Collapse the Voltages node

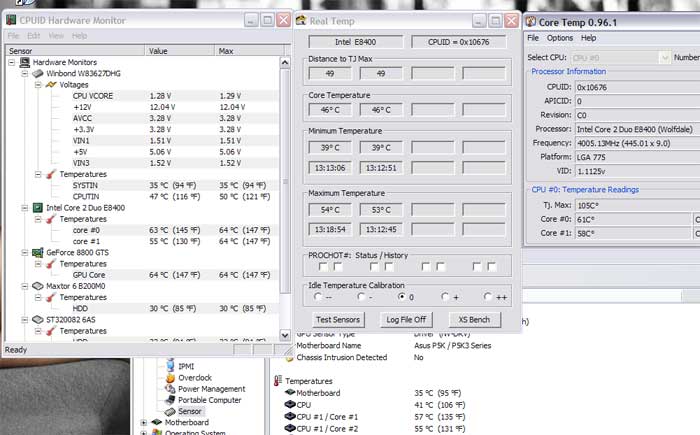[x=38, y=85]
